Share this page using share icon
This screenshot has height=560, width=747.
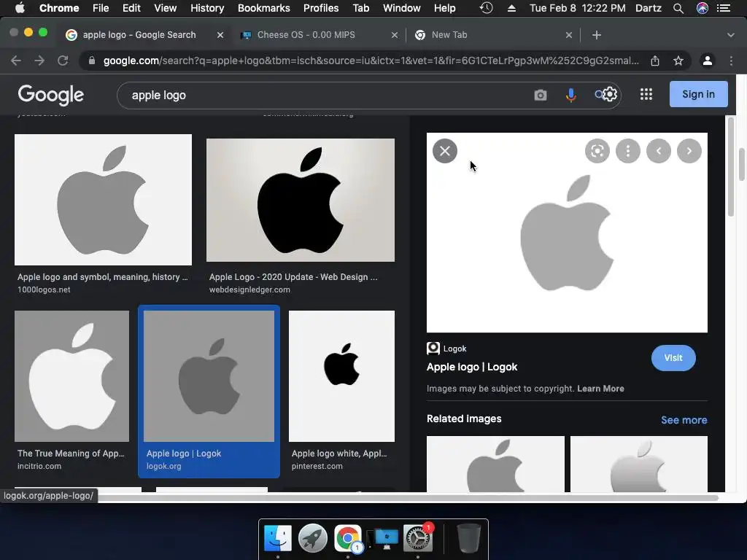pos(655,61)
